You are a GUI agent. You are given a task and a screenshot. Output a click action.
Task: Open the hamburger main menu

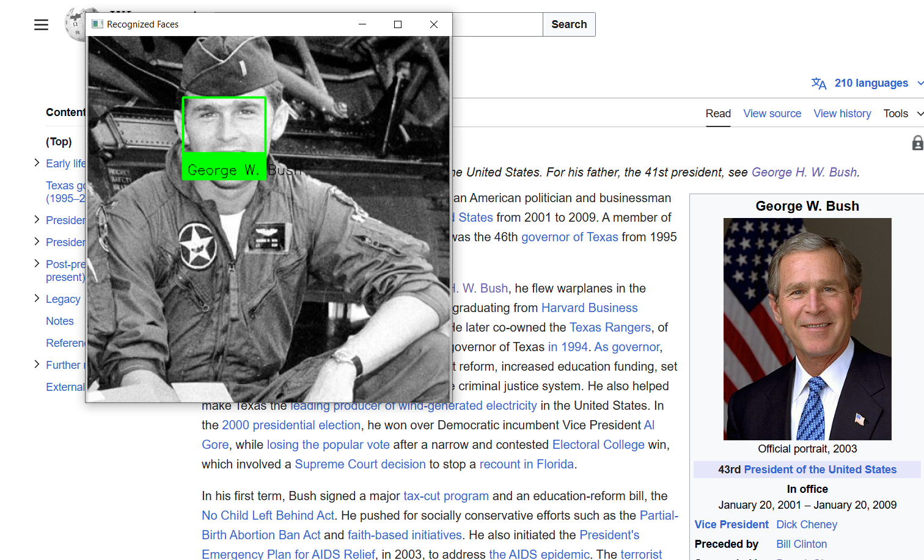click(x=41, y=24)
